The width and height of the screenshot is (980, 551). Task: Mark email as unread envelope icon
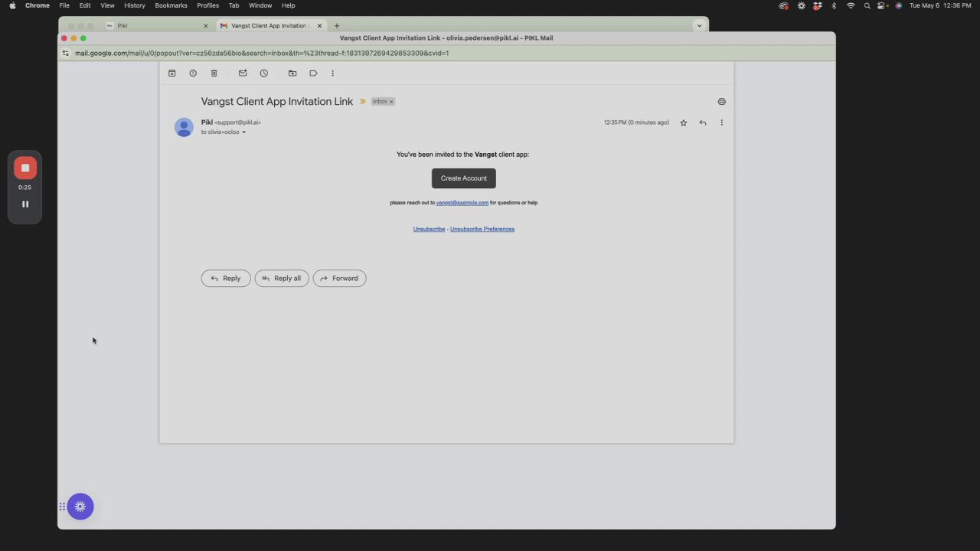point(243,73)
